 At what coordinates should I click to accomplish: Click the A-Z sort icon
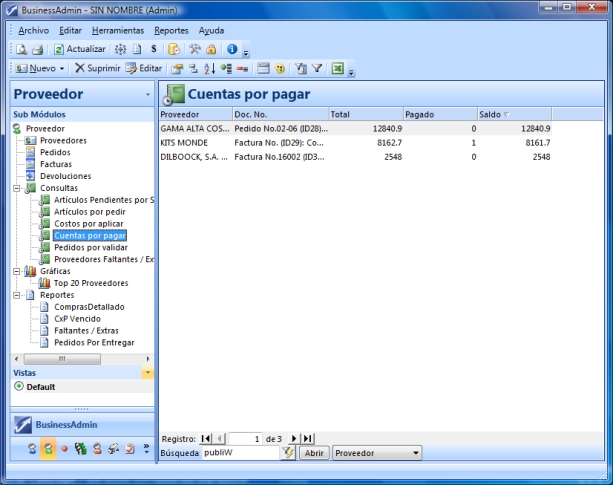pos(209,69)
